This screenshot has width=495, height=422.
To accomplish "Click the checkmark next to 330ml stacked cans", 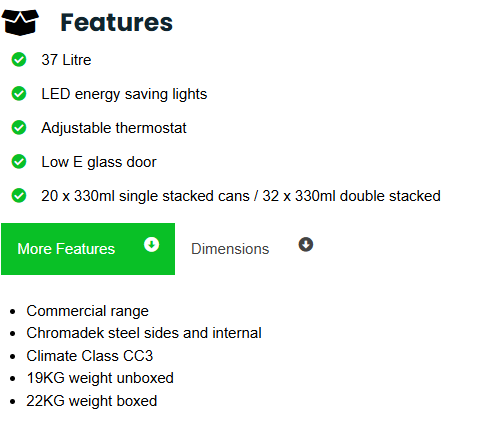I will (x=19, y=196).
